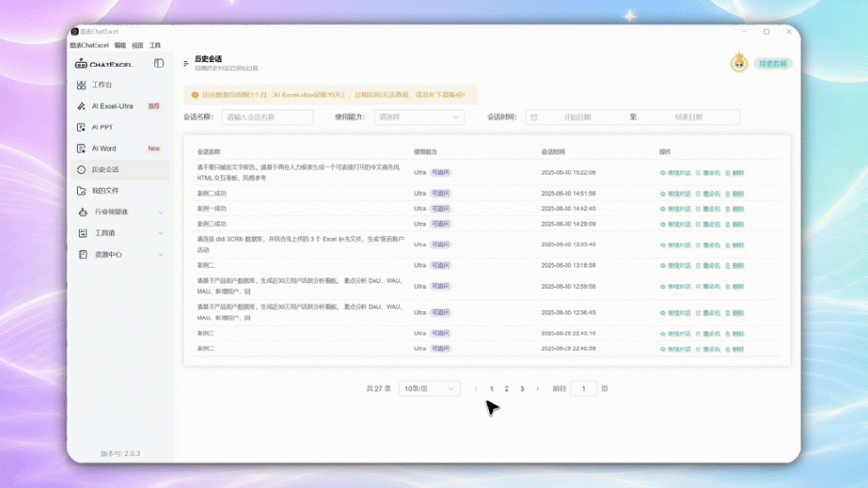Delete session dated 2025-06-30 12:36:45
The width and height of the screenshot is (868, 488).
coord(735,313)
